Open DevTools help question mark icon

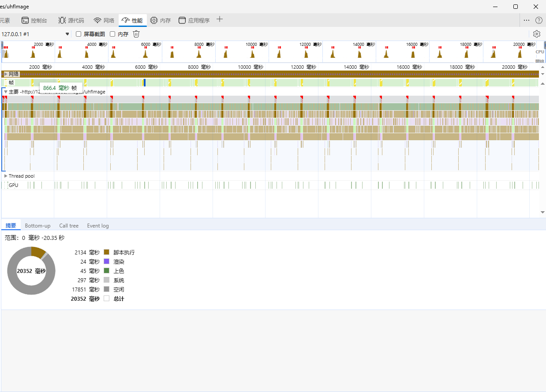[539, 20]
